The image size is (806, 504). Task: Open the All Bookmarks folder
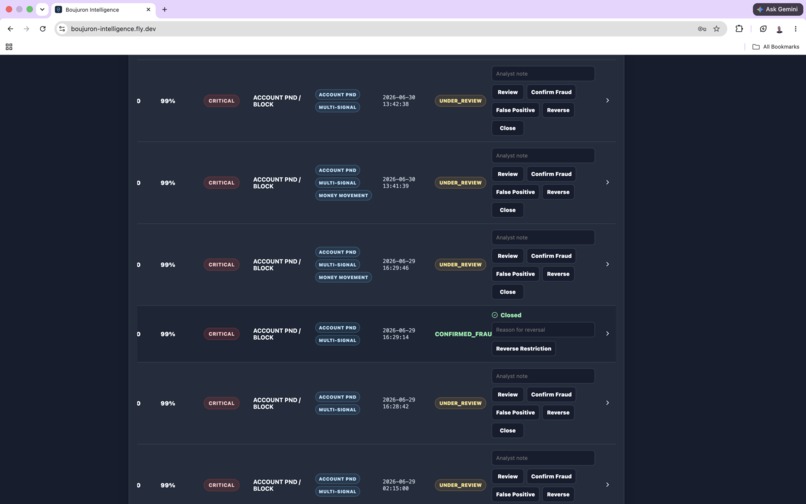click(x=776, y=47)
